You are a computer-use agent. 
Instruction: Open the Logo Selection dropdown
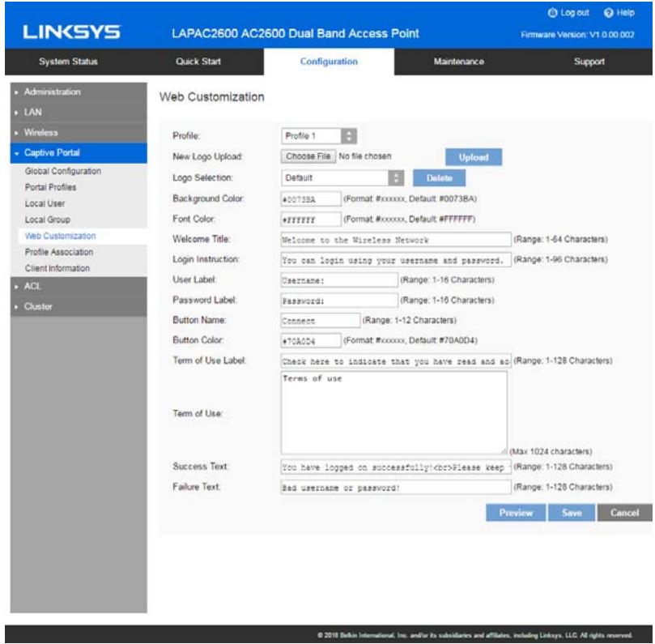[342, 178]
